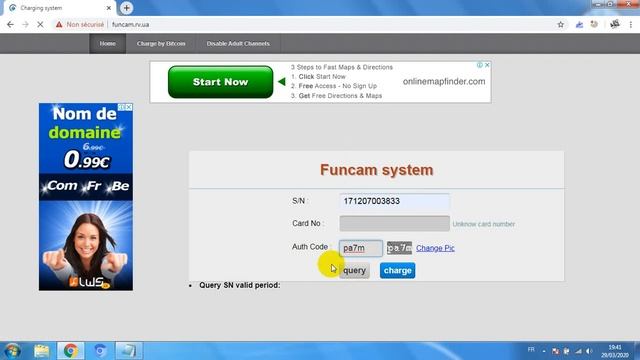This screenshot has width=640, height=360.
Task: Open File Explorer from the taskbar
Action: (x=41, y=351)
